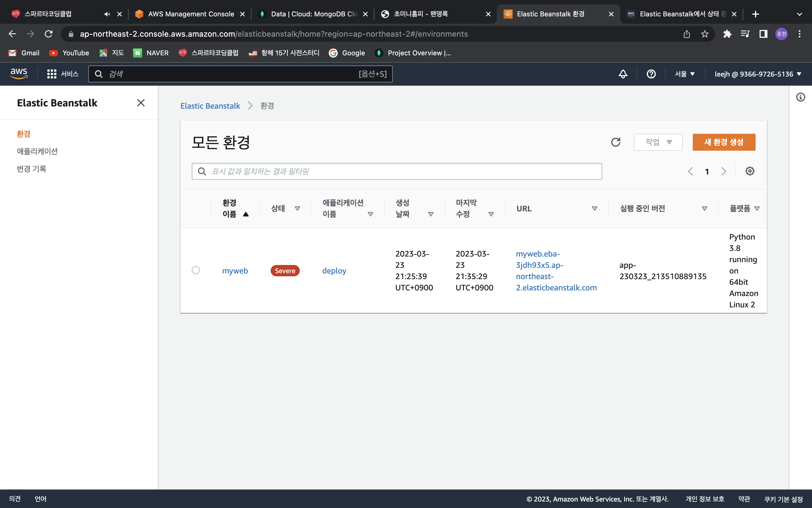Close the Elastic Beanstalk side navigation panel

coord(141,103)
